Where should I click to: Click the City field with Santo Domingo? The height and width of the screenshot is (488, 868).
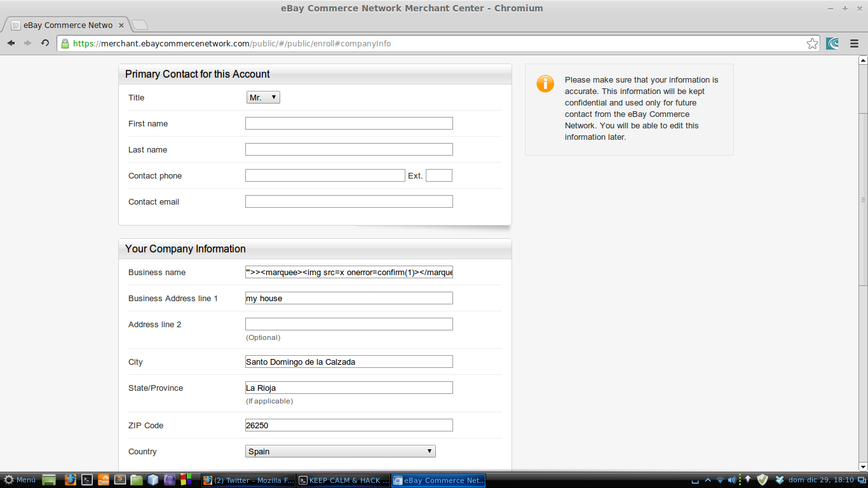(x=349, y=362)
